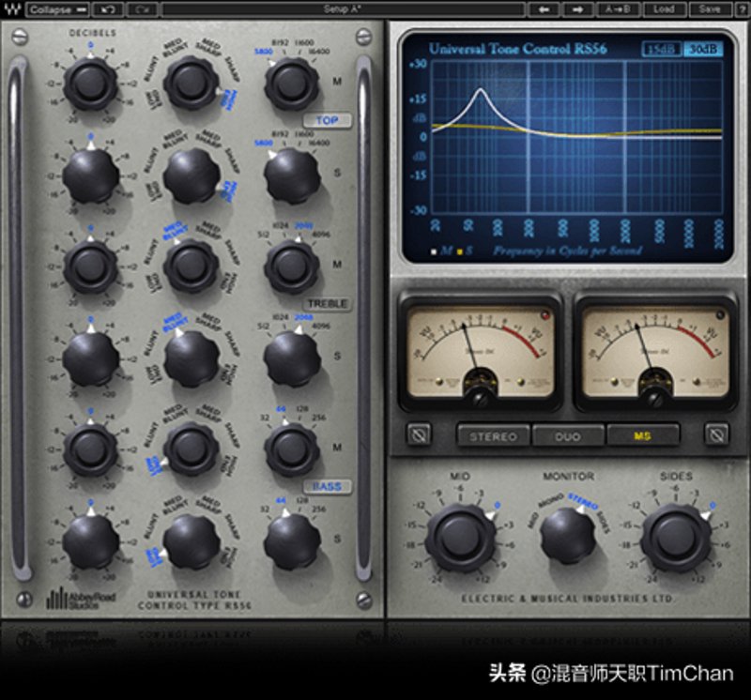This screenshot has width=751, height=700.
Task: Click the Abbey Road Studios logo
Action: [81, 599]
